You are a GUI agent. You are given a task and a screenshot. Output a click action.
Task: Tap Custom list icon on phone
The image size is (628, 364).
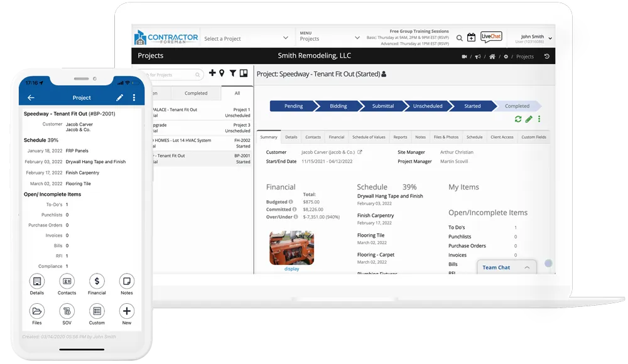pyautogui.click(x=97, y=311)
